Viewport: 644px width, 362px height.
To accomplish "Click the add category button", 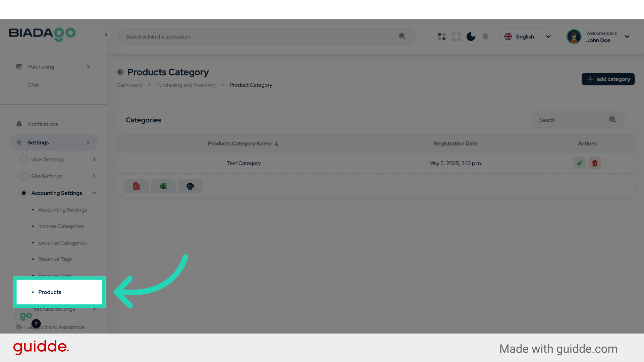I will [x=608, y=79].
